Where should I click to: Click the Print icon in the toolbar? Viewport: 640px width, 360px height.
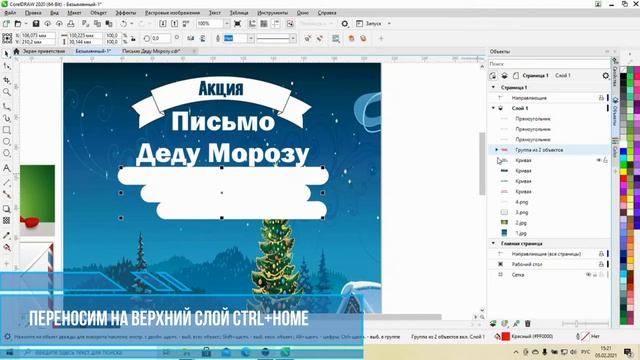71,24
